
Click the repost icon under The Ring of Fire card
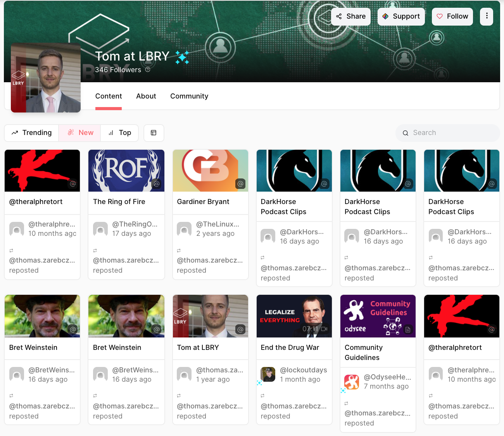tap(95, 251)
